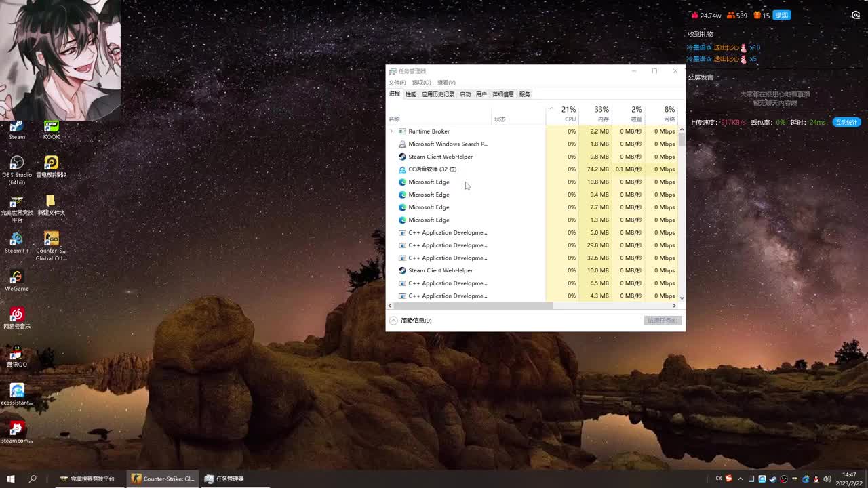The height and width of the screenshot is (488, 868).
Task: Switch to the 详细信息 tab
Action: click(502, 94)
